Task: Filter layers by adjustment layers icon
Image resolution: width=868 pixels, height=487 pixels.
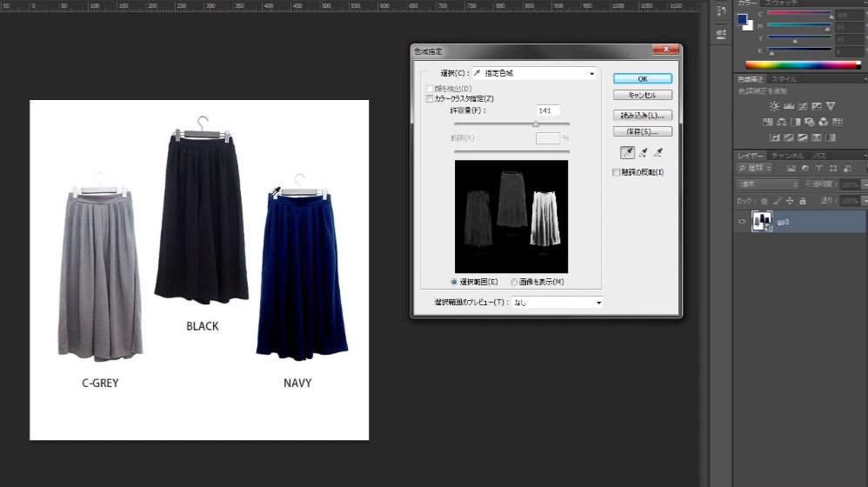Action: (805, 168)
